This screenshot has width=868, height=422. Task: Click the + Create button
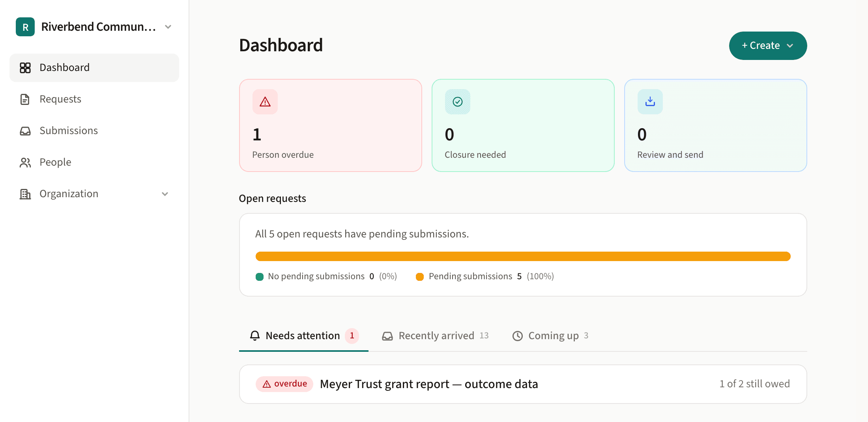pos(768,46)
